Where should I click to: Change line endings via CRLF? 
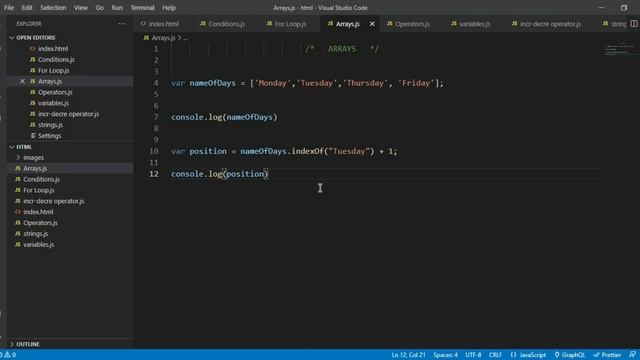tap(495, 355)
